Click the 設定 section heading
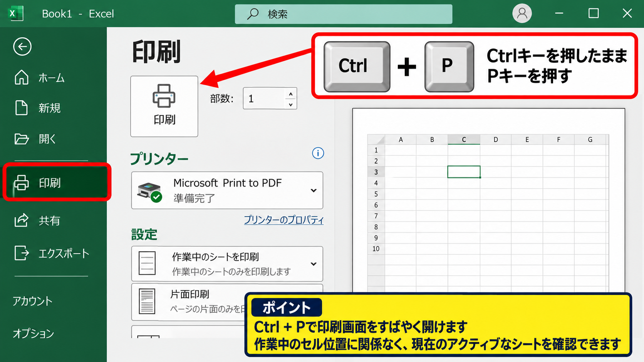 tap(144, 234)
